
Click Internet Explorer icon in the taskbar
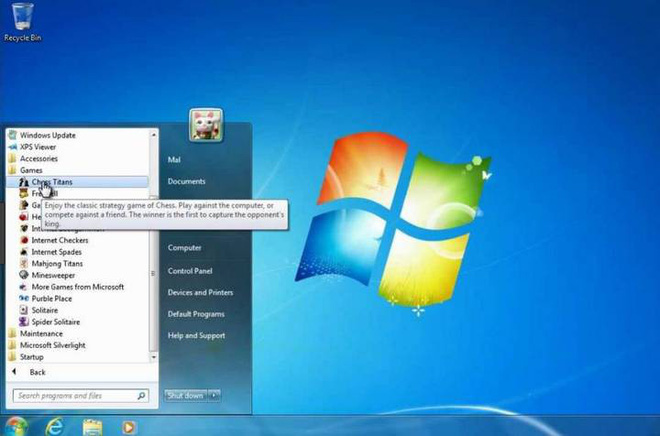click(x=53, y=425)
